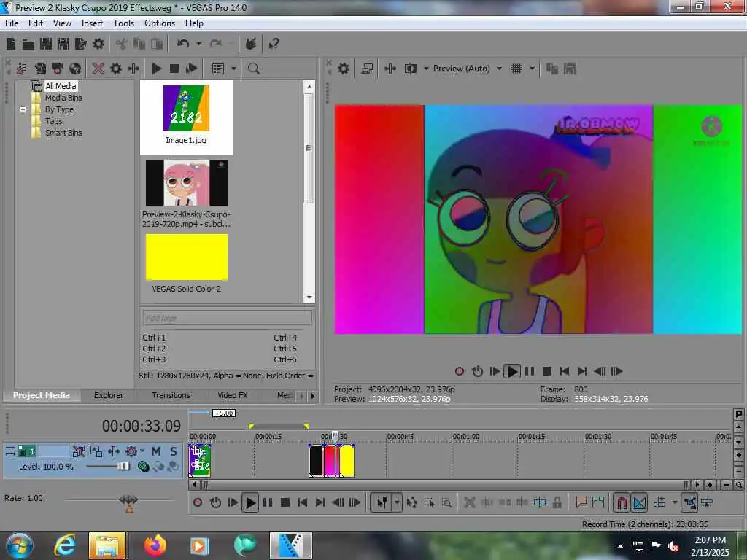
Task: Select the Image1.jpg thumbnail
Action: (186, 109)
